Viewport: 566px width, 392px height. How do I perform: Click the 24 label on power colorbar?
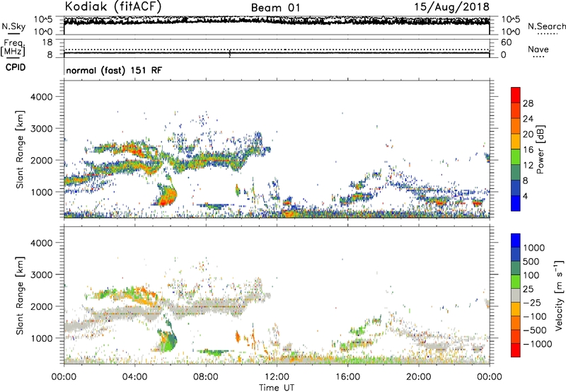[528, 119]
